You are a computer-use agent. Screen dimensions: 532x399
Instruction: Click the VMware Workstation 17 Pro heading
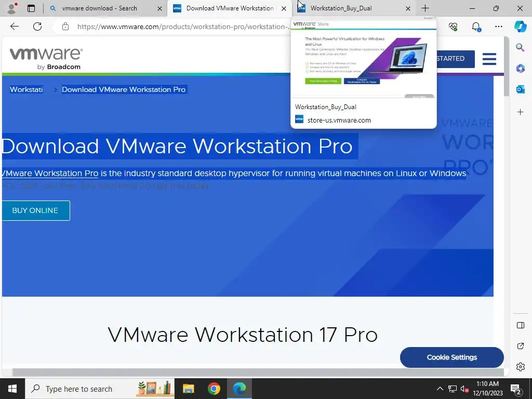[243, 335]
